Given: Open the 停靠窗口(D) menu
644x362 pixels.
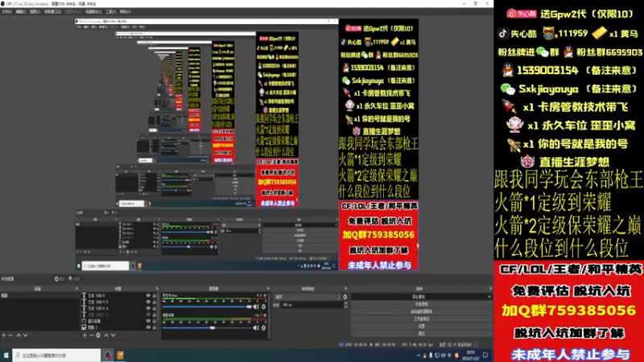Looking at the screenshot, I should pyautogui.click(x=52, y=12).
